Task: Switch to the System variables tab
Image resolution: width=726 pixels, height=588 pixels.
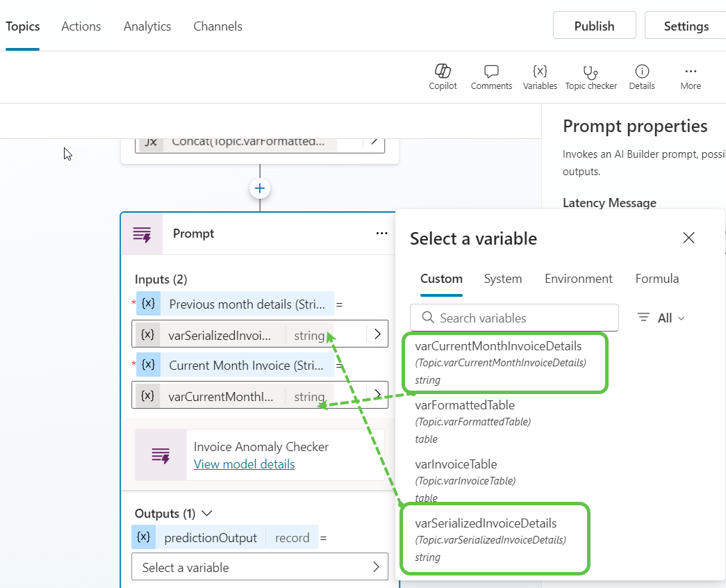Action: click(x=502, y=279)
